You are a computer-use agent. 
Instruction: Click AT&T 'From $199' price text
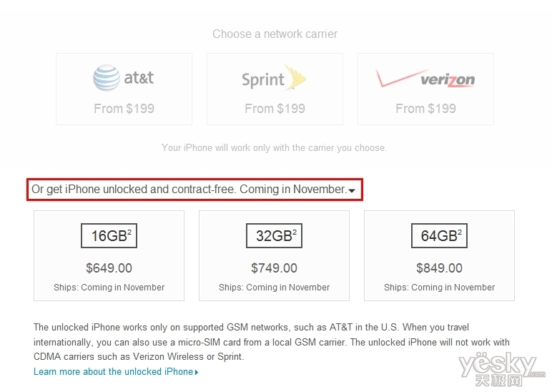tap(124, 109)
